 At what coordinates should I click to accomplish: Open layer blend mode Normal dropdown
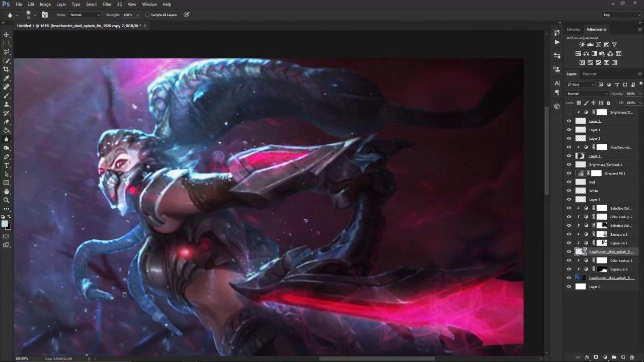coord(588,94)
